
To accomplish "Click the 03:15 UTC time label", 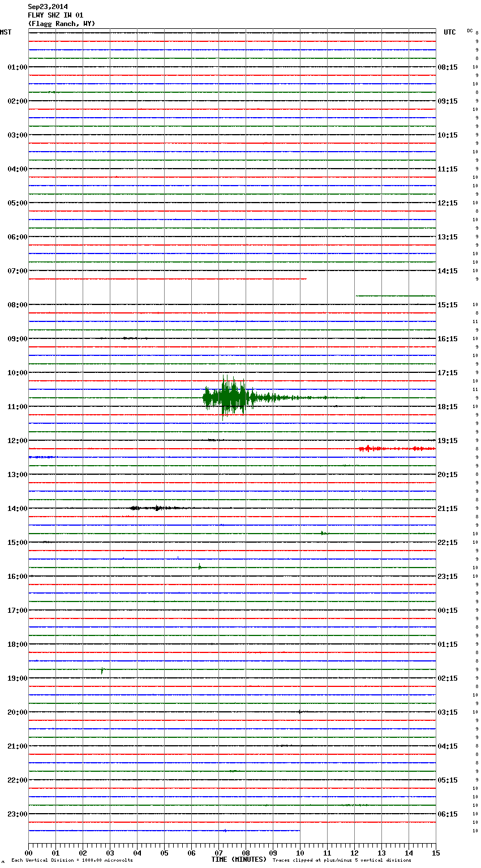I will 448,712.
